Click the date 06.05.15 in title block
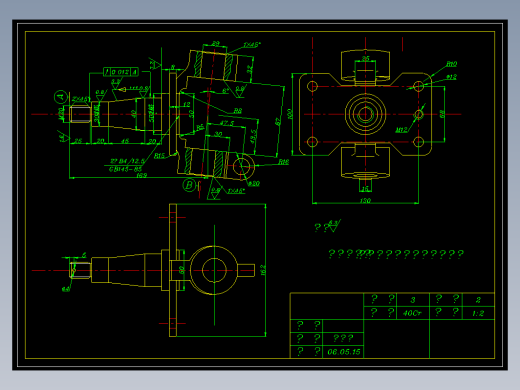Screen dimensions: 520x390 pyautogui.click(x=344, y=352)
